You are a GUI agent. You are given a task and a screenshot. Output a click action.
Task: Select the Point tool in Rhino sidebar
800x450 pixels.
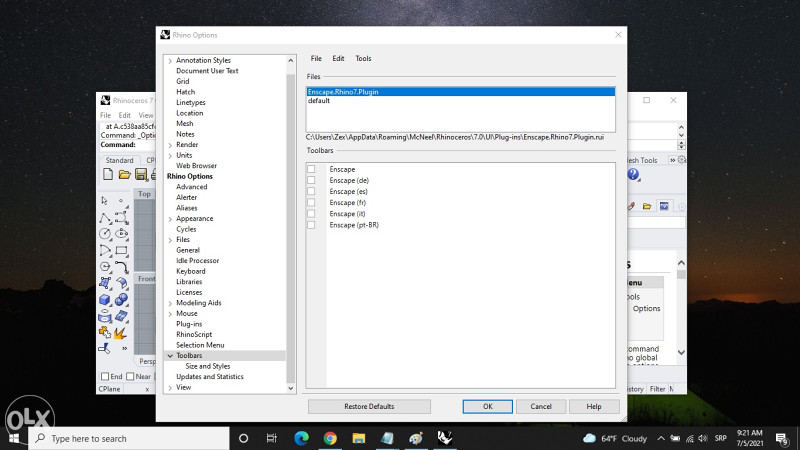coord(121,201)
